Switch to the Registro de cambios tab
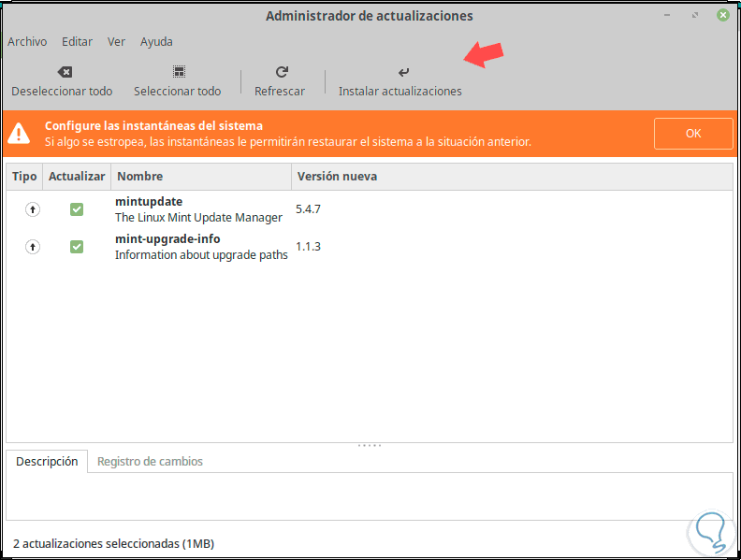The image size is (741, 560). [x=150, y=461]
